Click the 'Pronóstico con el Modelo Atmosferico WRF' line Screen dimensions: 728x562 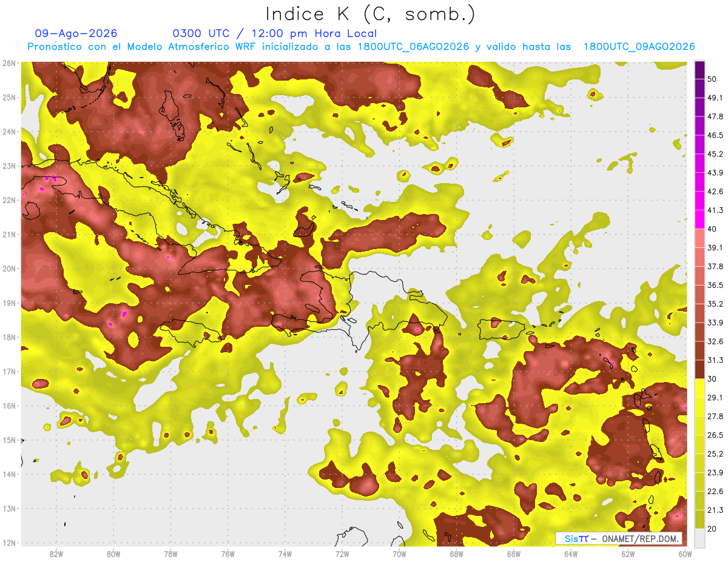pos(360,47)
